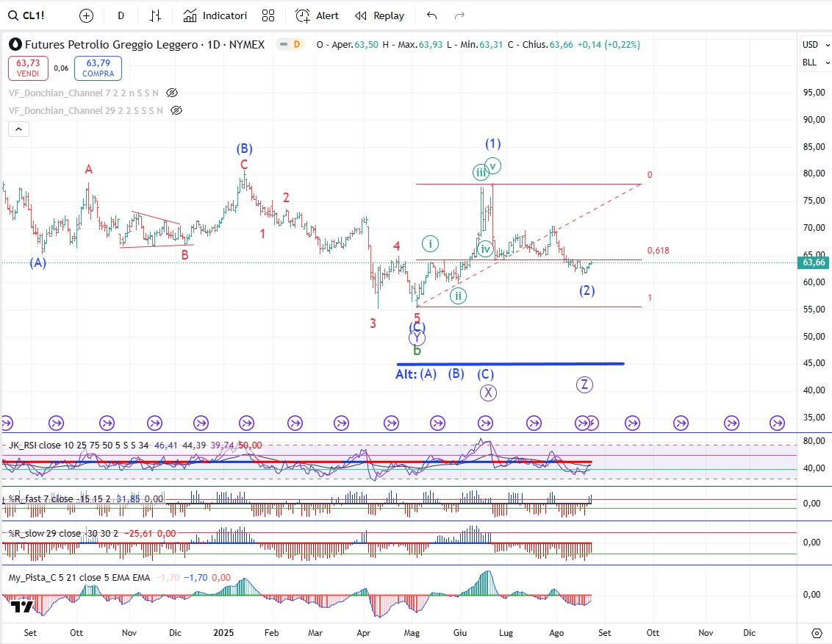Image resolution: width=832 pixels, height=644 pixels.
Task: Open the BLL unit selector
Action: click(810, 62)
